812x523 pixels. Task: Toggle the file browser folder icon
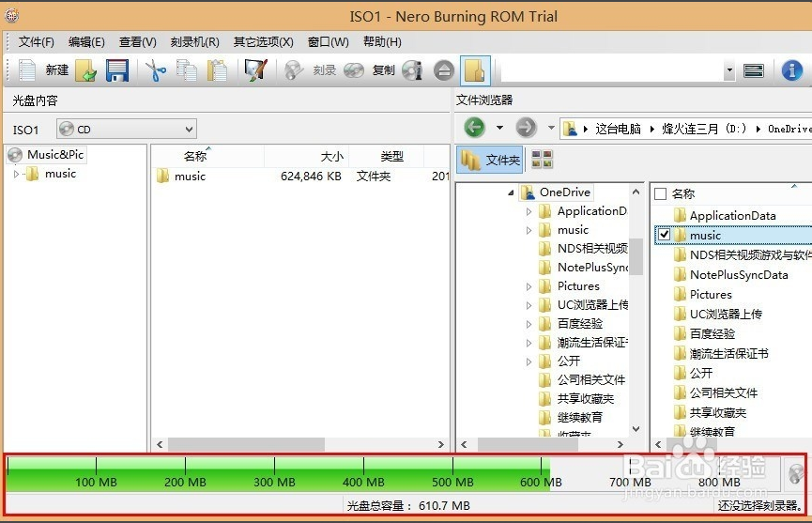pos(475,69)
